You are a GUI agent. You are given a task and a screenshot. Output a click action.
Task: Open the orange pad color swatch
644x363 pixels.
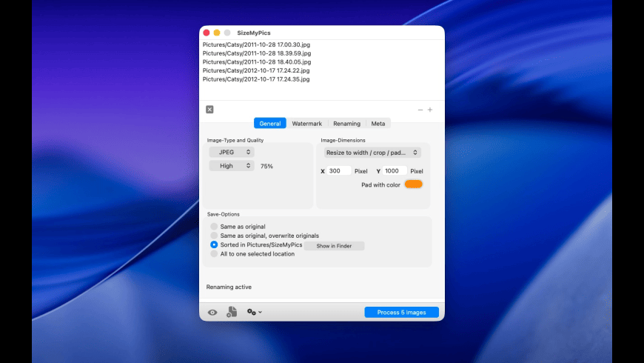413,184
